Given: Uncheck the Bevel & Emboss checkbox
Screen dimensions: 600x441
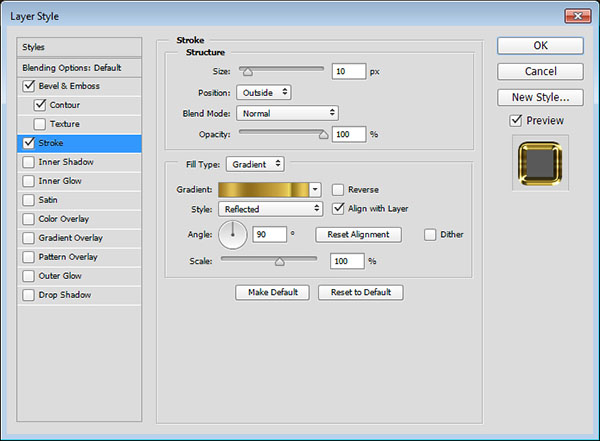Looking at the screenshot, I should 28,86.
